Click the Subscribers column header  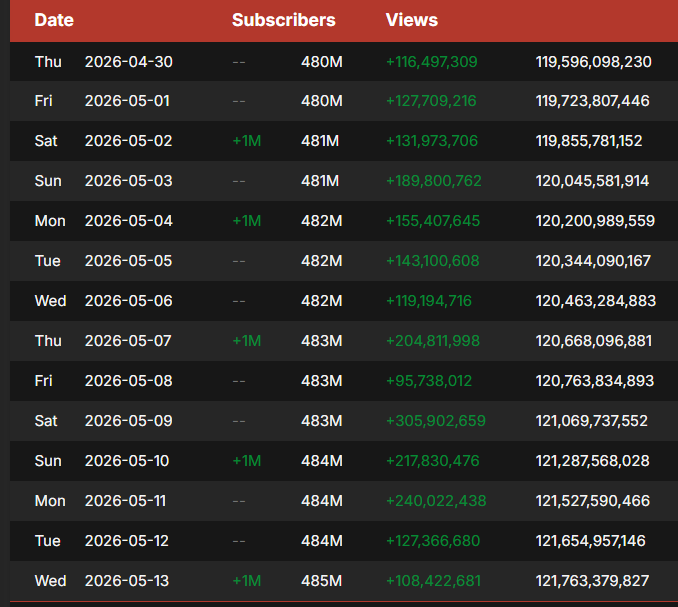(284, 20)
